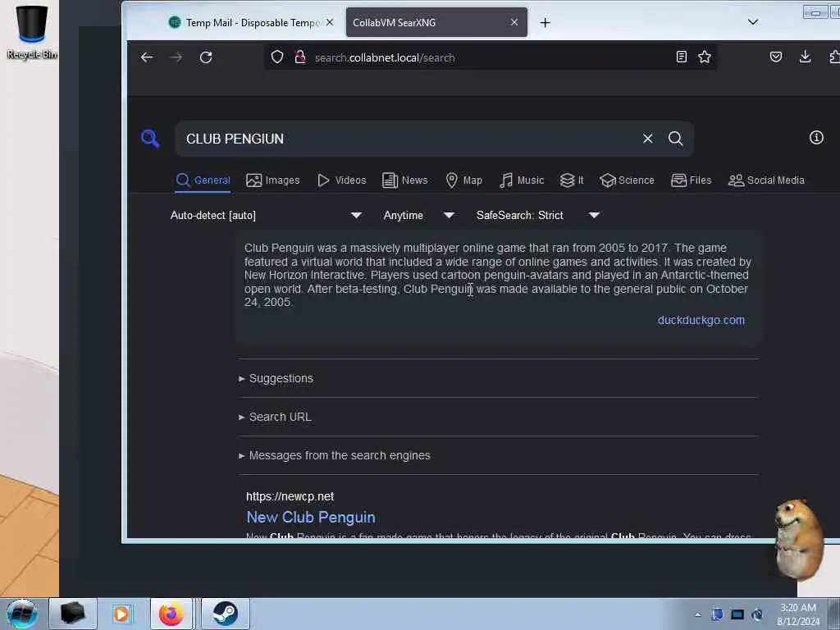Expand Messages from the search engines

pyautogui.click(x=335, y=455)
